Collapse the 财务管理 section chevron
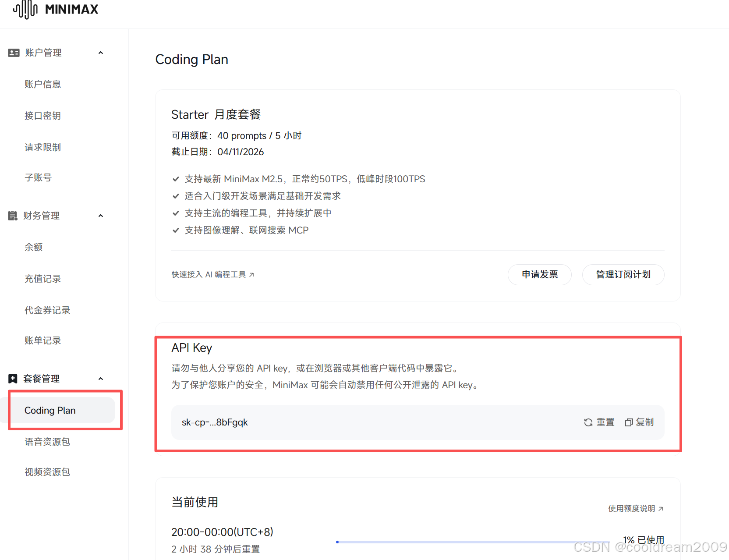 [101, 216]
